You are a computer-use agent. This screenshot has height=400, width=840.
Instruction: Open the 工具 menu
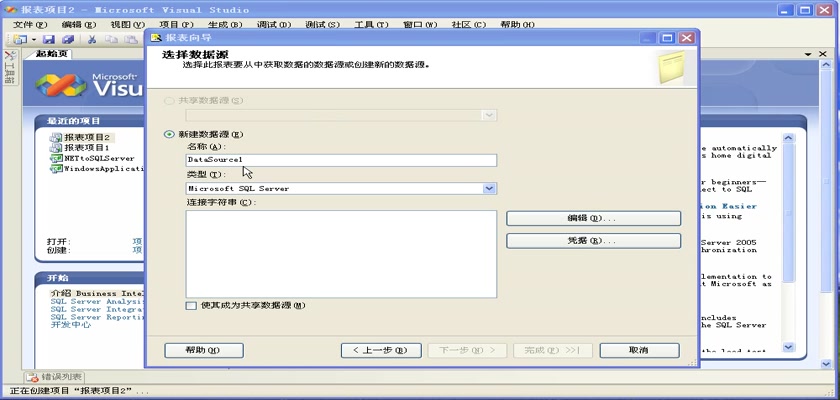pos(371,25)
